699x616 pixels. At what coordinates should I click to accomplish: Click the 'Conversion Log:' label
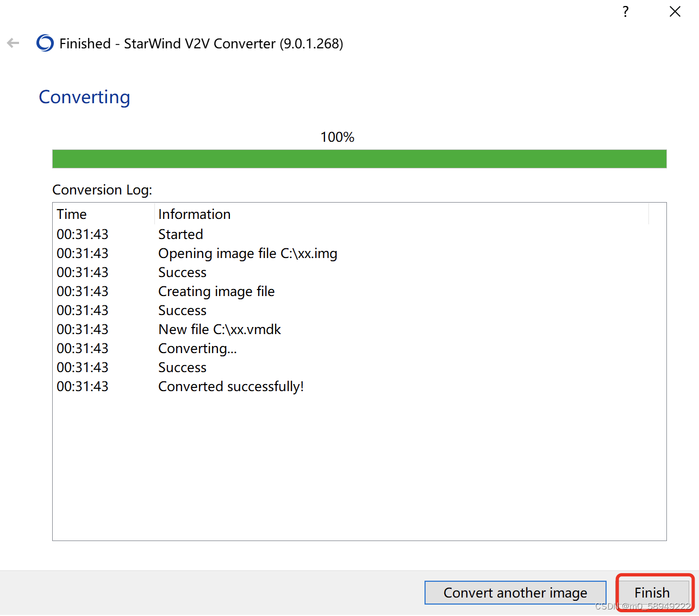tap(102, 190)
